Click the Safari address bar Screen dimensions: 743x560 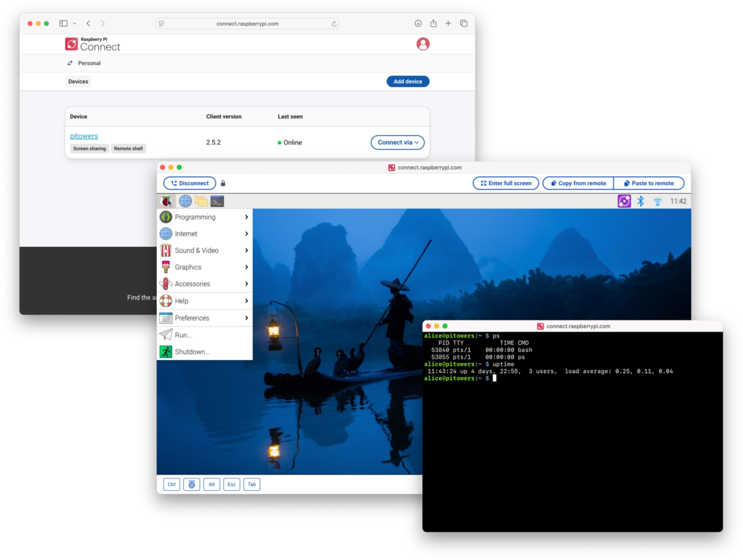248,24
